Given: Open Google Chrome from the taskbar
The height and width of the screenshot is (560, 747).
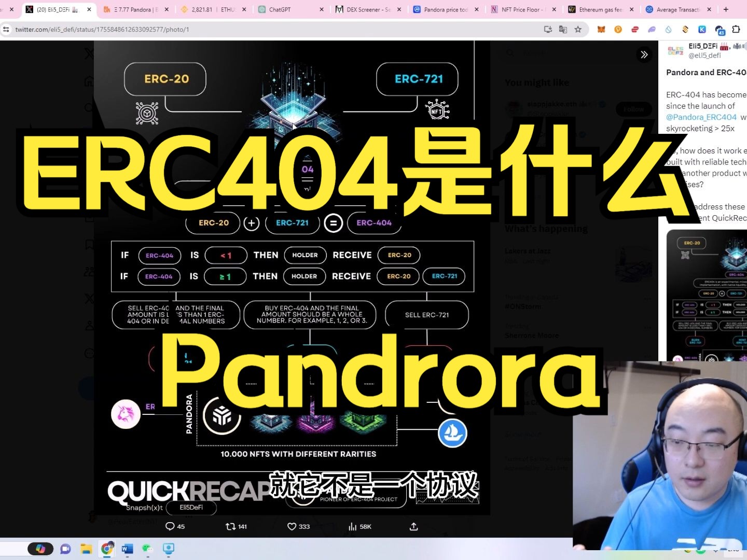Looking at the screenshot, I should 107,549.
